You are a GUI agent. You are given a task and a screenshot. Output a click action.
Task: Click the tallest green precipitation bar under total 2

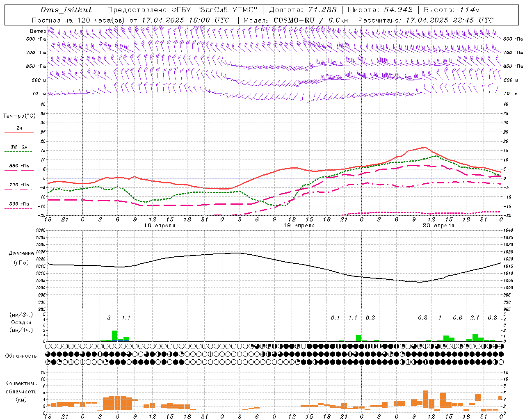pyautogui.click(x=115, y=336)
